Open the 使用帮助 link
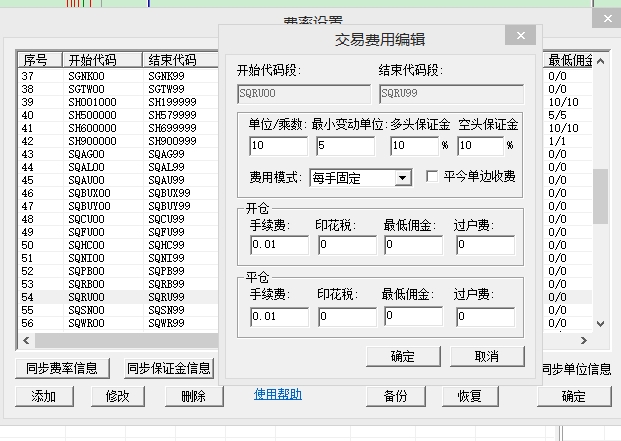Image resolution: width=621 pixels, height=441 pixels. coord(277,394)
